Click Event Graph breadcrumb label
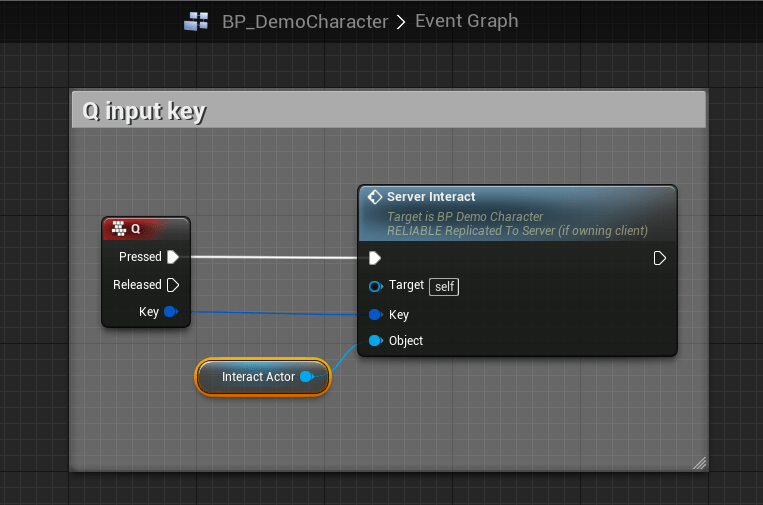Image resolution: width=763 pixels, height=505 pixels. coord(466,21)
